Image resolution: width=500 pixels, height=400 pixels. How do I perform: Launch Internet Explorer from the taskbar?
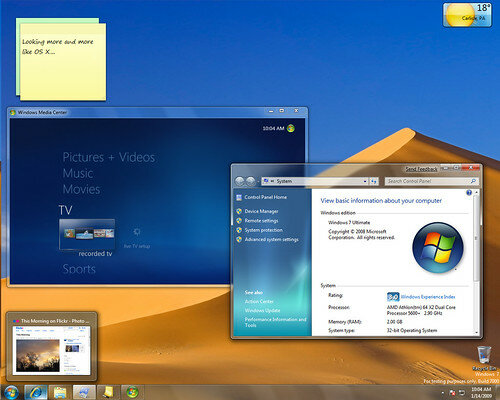(x=36, y=393)
